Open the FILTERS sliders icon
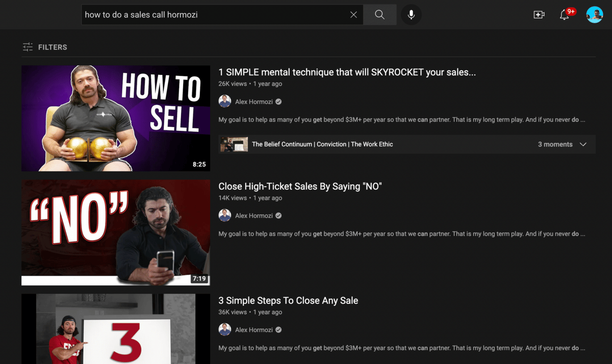Screen dimensions: 612x364 [x=28, y=47]
